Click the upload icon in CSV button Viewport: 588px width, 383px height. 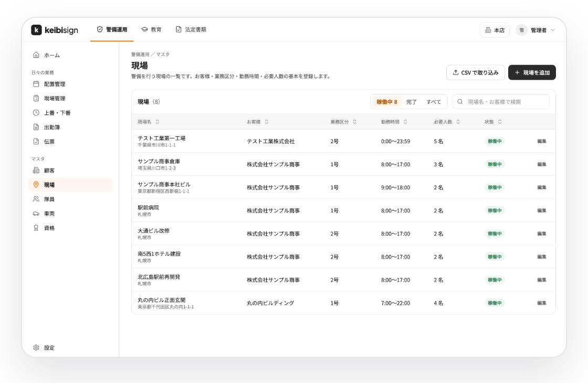[456, 73]
